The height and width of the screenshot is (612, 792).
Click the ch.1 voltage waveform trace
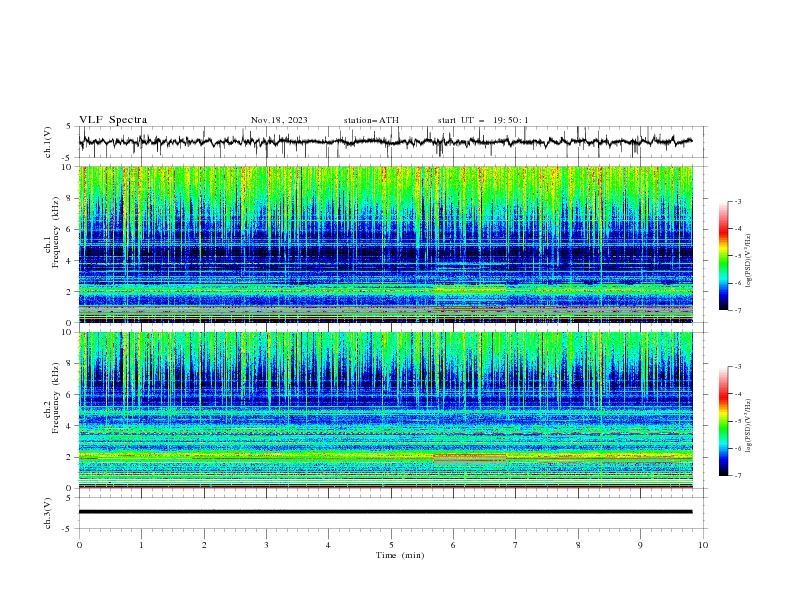[x=385, y=141]
